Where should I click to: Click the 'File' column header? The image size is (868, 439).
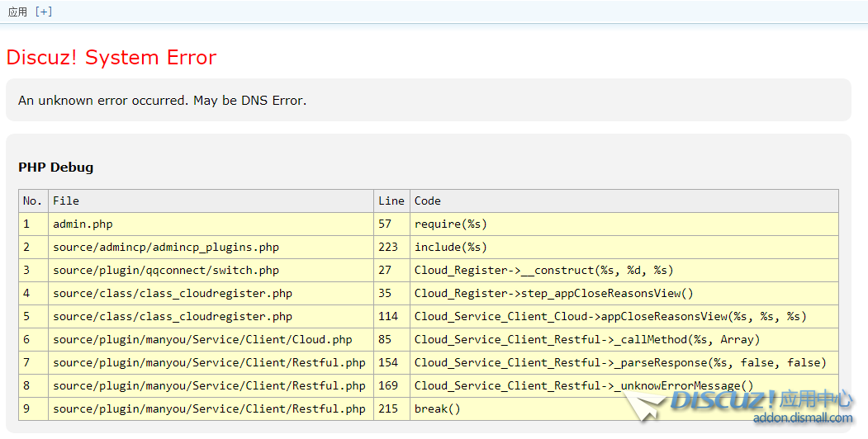(211, 201)
